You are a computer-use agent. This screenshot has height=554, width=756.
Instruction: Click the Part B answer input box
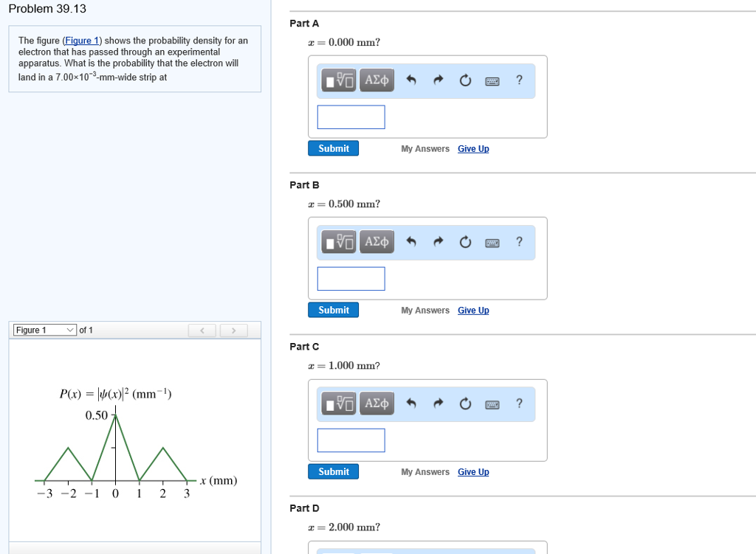coord(351,278)
